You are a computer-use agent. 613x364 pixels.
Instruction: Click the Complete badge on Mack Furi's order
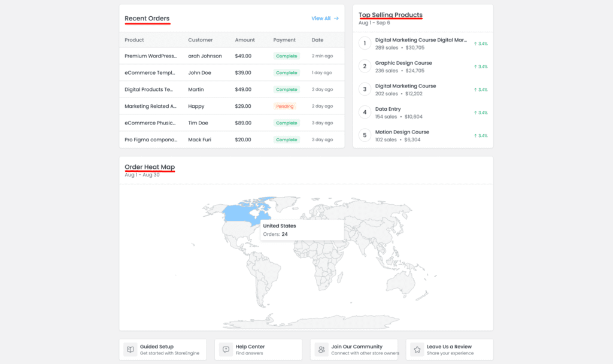tap(286, 139)
